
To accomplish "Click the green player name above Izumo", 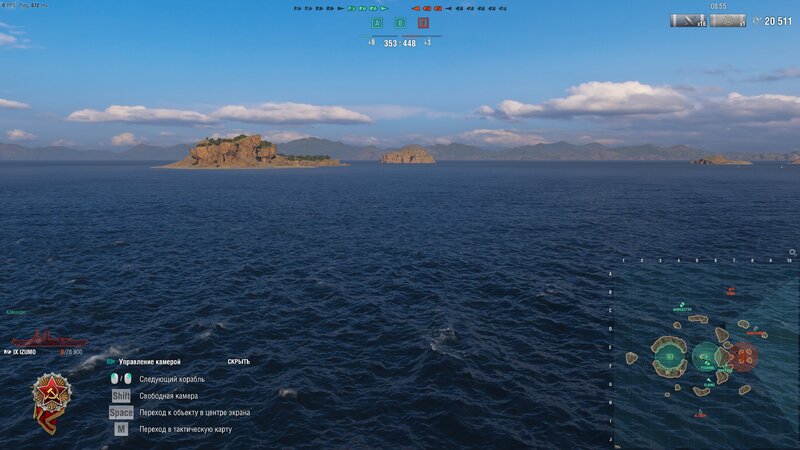I will click(15, 312).
